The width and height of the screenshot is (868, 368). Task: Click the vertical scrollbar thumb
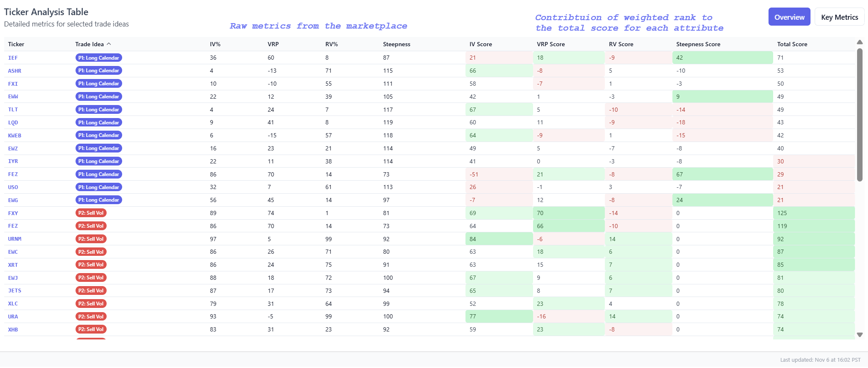coord(860,113)
